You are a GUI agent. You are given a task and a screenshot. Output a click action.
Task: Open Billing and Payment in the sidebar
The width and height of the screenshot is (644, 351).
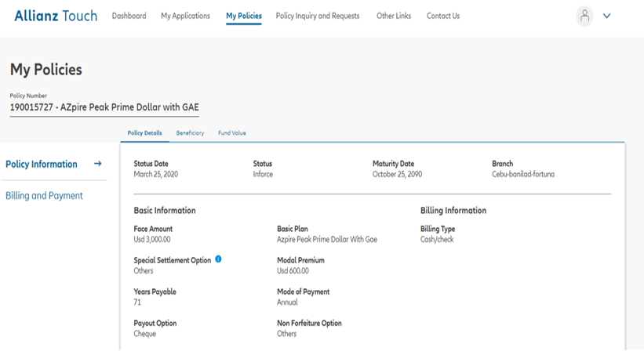[44, 196]
